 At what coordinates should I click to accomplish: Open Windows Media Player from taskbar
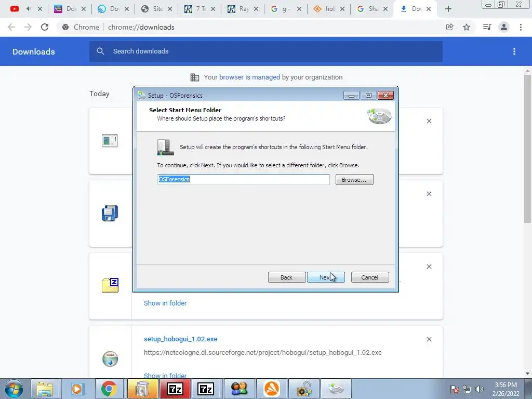77,389
